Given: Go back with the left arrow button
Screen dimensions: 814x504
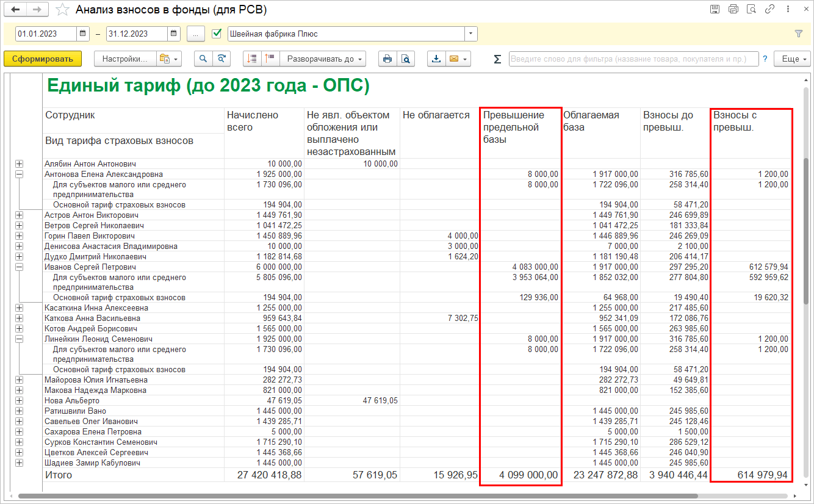Looking at the screenshot, I should pyautogui.click(x=16, y=10).
